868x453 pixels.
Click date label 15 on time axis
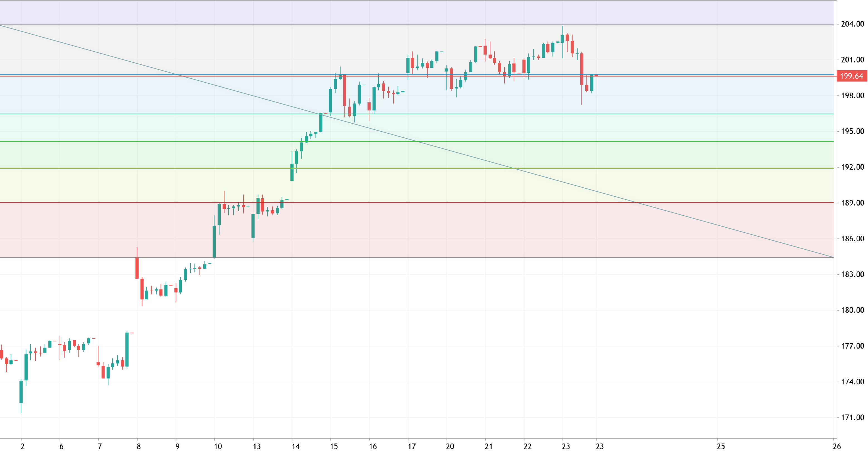334,446
